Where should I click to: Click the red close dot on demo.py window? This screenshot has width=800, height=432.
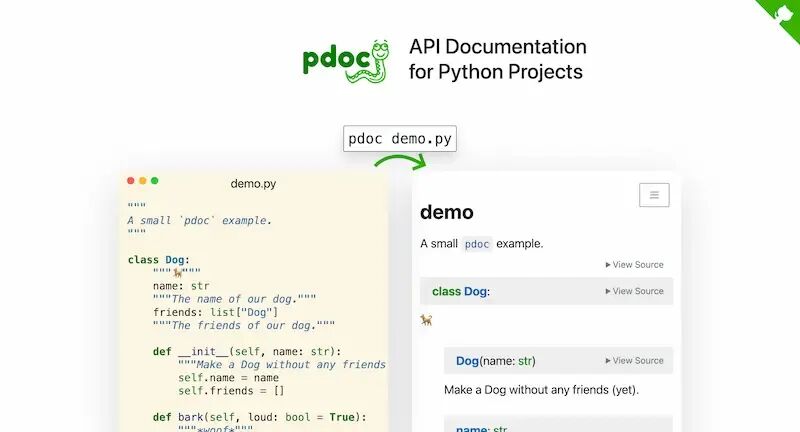tap(131, 181)
